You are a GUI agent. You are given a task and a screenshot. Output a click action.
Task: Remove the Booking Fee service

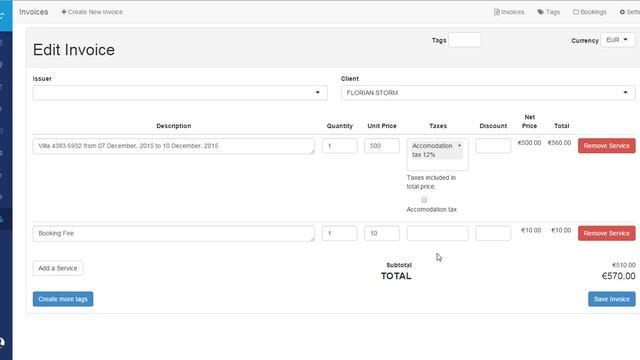tap(607, 233)
